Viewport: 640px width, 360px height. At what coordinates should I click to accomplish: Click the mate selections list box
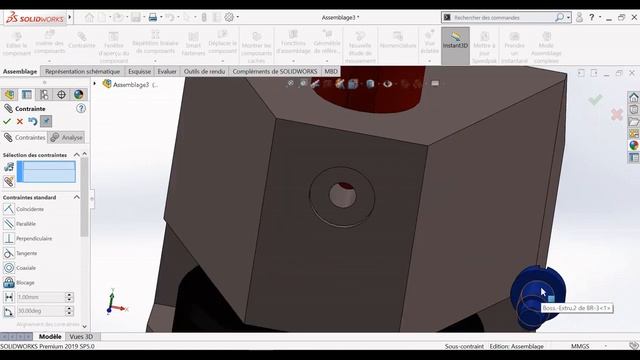[46, 171]
